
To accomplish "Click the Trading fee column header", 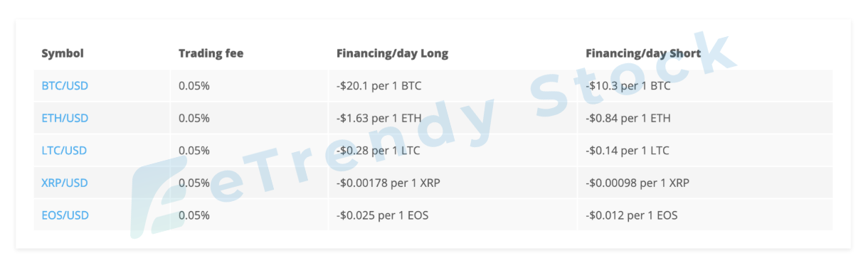I will click(x=211, y=53).
